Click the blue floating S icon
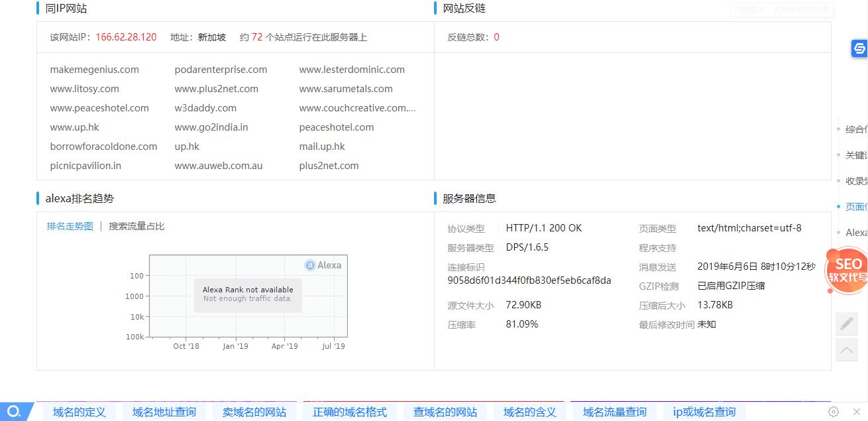 [859, 48]
